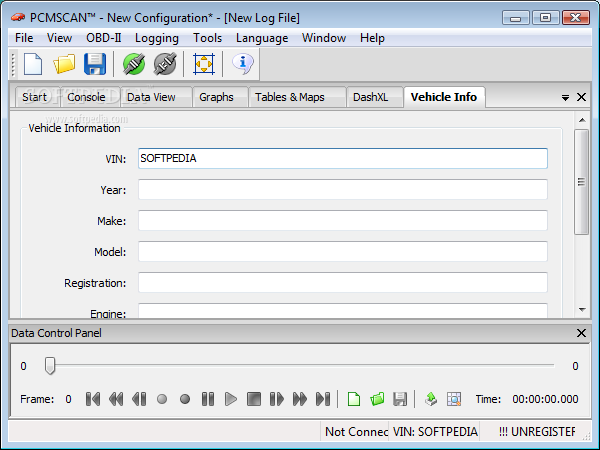The width and height of the screenshot is (600, 450).
Task: Click the vertical scrollbar thumb
Action: click(582, 182)
